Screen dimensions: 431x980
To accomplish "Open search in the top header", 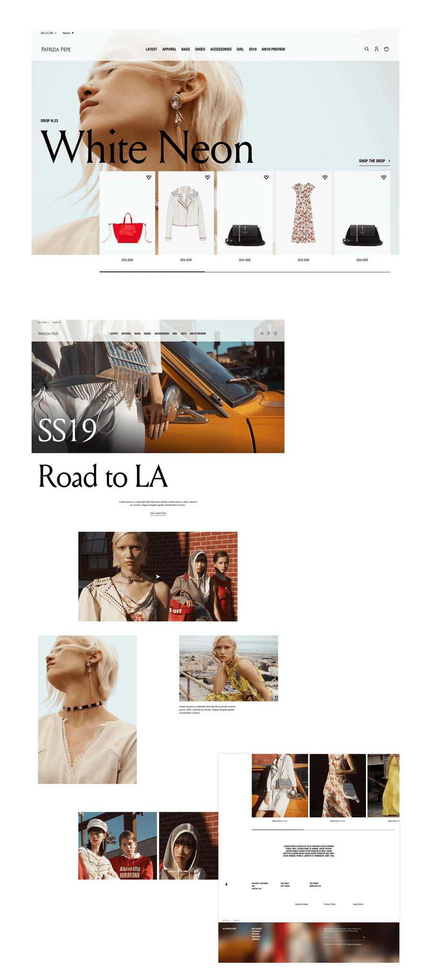I will (367, 49).
